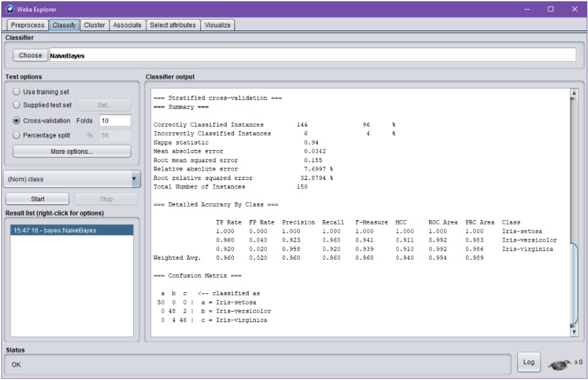588x380 pixels.
Task: Click the classifier output scroll up arrow
Action: (x=573, y=94)
